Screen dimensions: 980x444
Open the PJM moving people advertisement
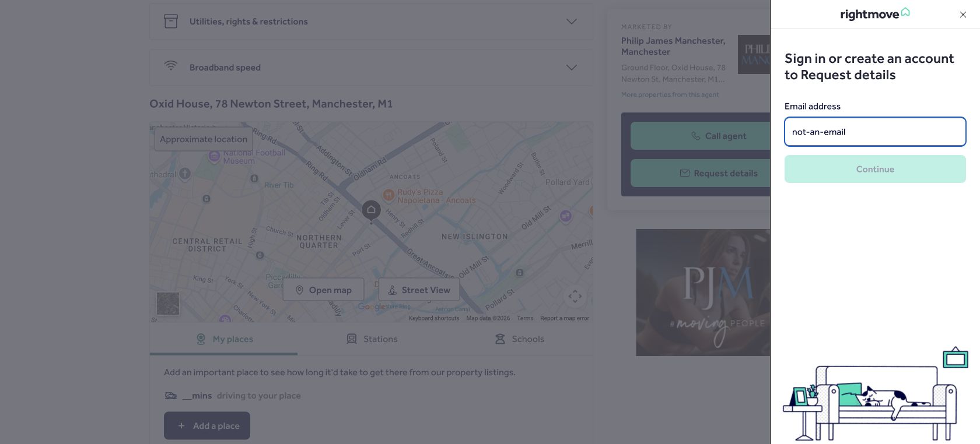[x=703, y=293]
